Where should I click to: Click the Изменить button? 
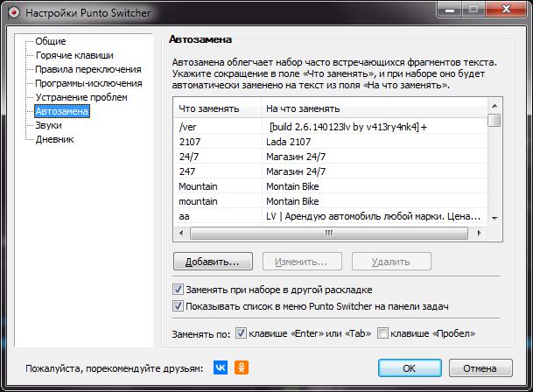pos(302,262)
